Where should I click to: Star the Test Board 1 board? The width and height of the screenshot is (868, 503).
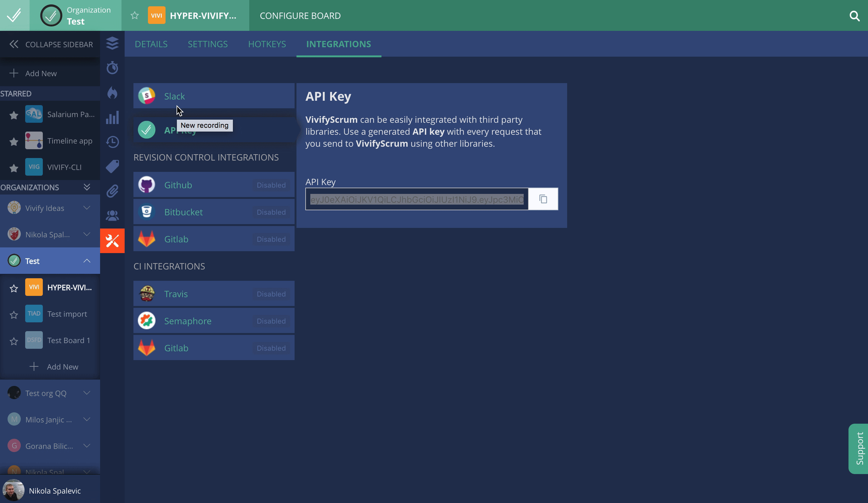pyautogui.click(x=14, y=342)
